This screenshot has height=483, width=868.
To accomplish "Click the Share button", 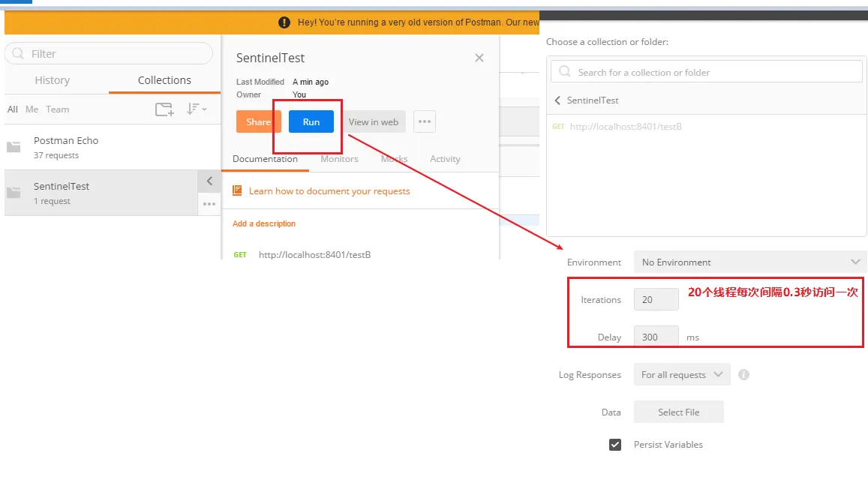I will pyautogui.click(x=259, y=121).
